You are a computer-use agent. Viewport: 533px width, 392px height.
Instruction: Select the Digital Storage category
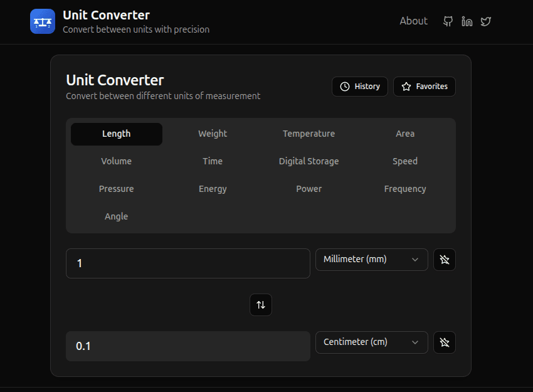pos(309,161)
